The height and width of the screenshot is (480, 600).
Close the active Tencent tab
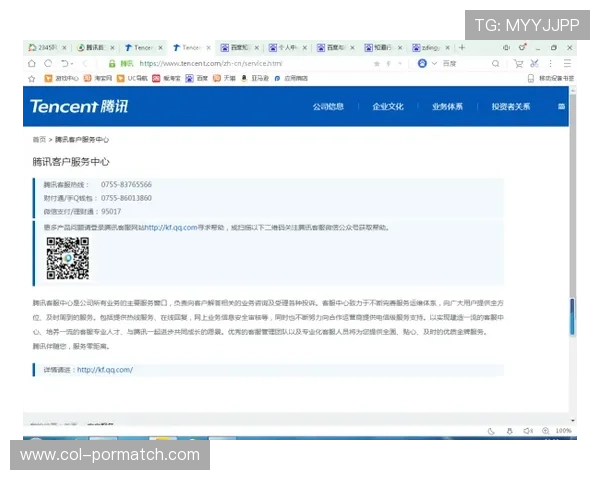pos(209,48)
